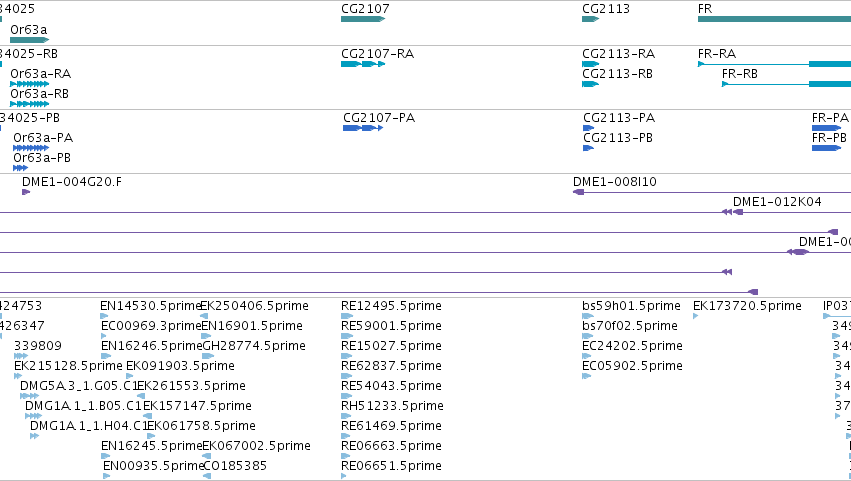Select transcript FR-RA
This screenshot has height=481, width=851.
[x=774, y=64]
